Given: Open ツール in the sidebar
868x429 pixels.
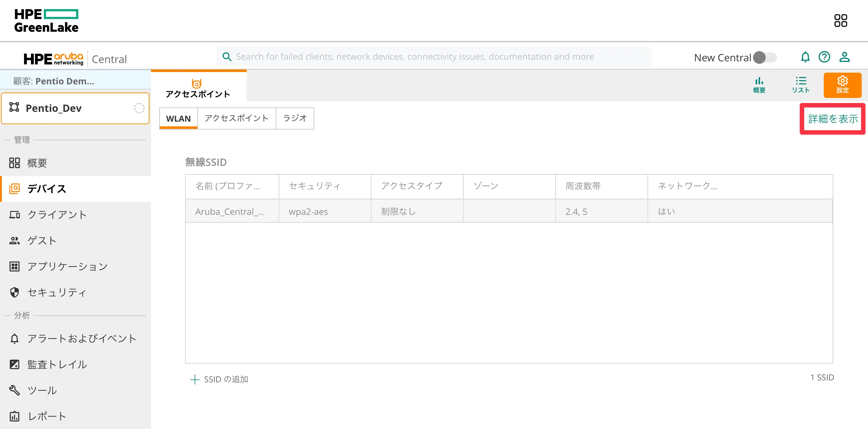Looking at the screenshot, I should click(x=42, y=390).
